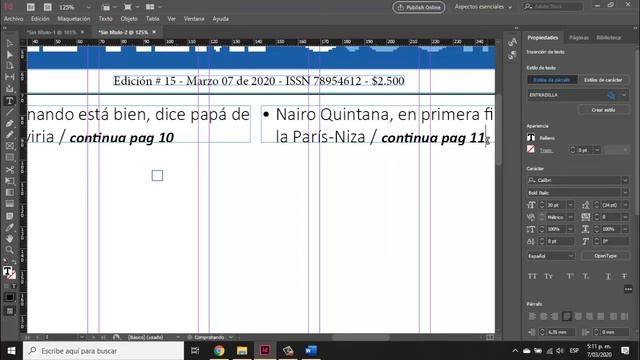
Task: Click the Publish Online button
Action: click(419, 7)
